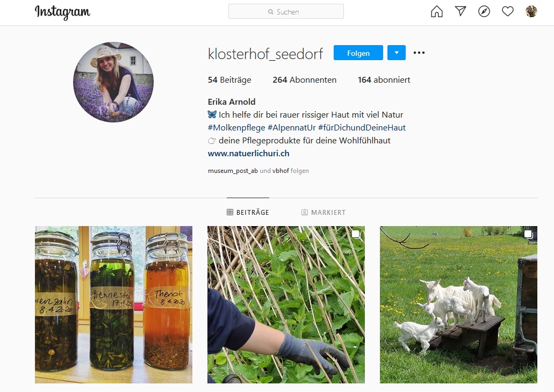View the 164 abonniert list

pos(384,80)
